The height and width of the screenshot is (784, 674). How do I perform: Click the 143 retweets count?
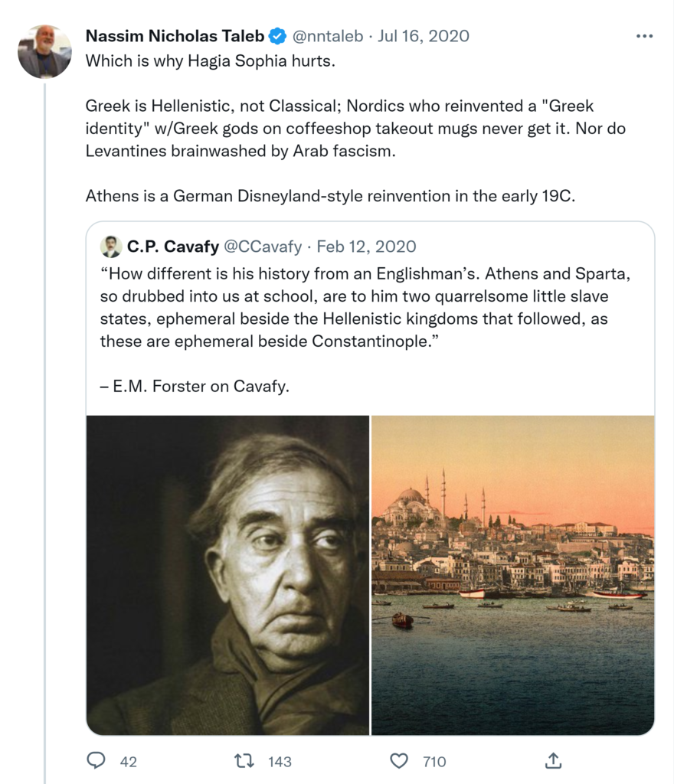(280, 762)
